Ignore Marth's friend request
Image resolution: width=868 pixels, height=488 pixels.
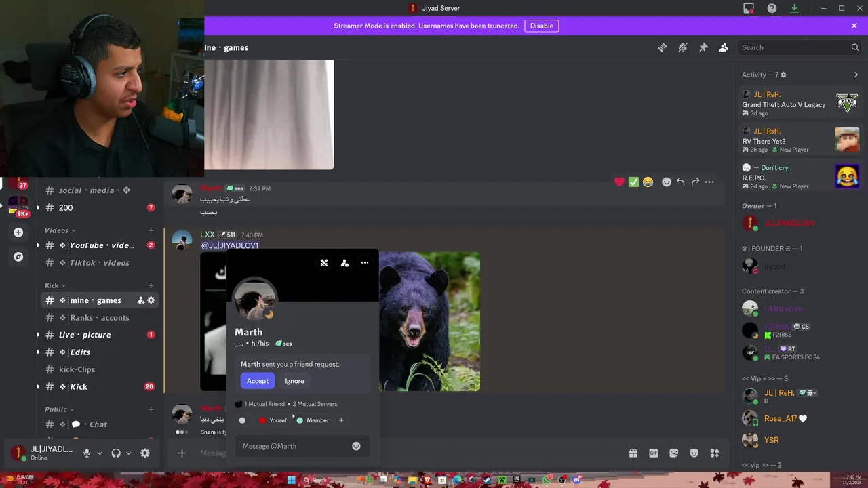point(294,381)
